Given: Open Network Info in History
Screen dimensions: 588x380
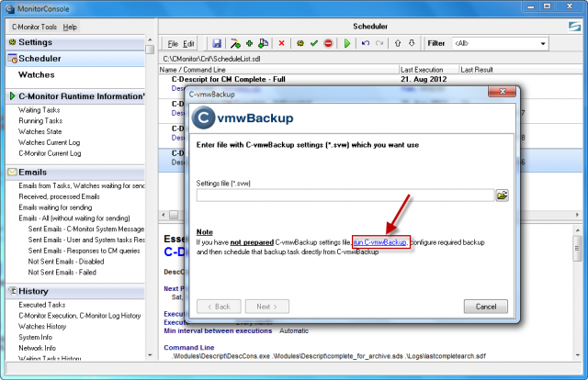Looking at the screenshot, I should [x=37, y=348].
